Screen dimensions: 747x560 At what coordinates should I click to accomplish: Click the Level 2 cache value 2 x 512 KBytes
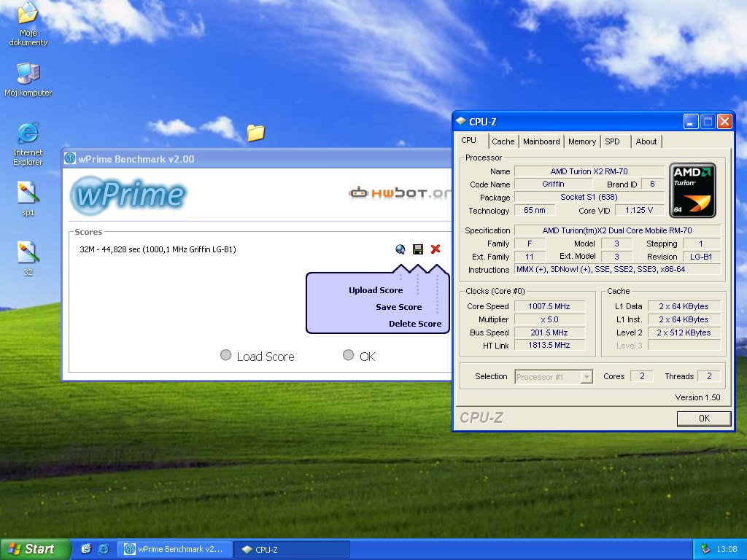point(684,332)
